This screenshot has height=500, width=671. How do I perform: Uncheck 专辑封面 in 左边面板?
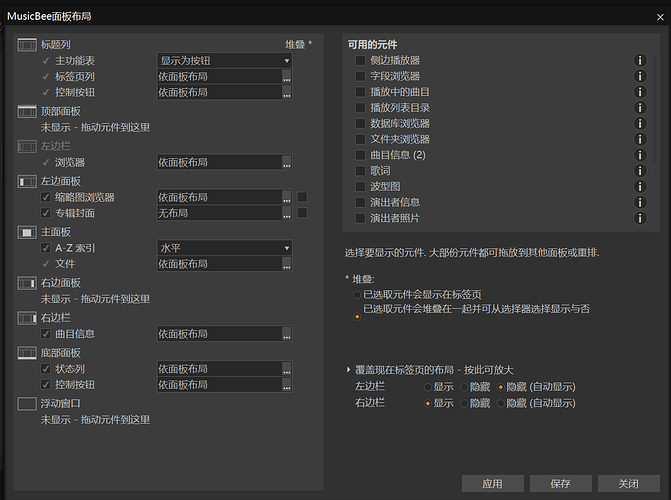pyautogui.click(x=46, y=213)
